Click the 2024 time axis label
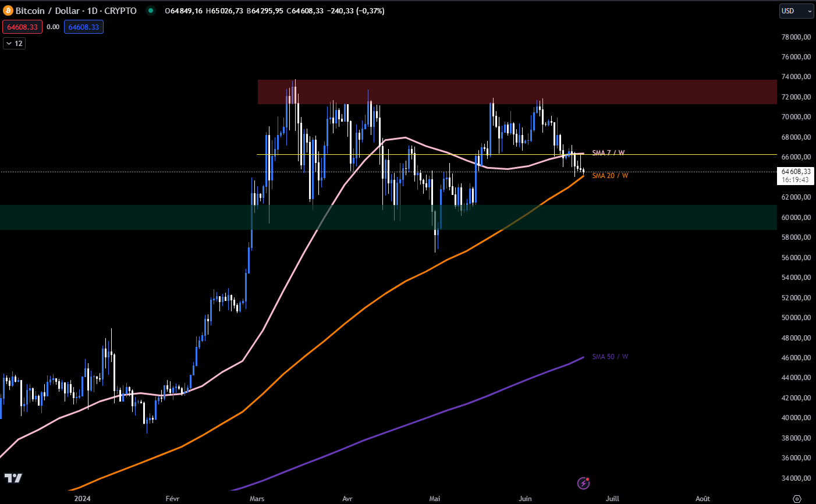Viewport: 816px width, 504px height. (83, 499)
